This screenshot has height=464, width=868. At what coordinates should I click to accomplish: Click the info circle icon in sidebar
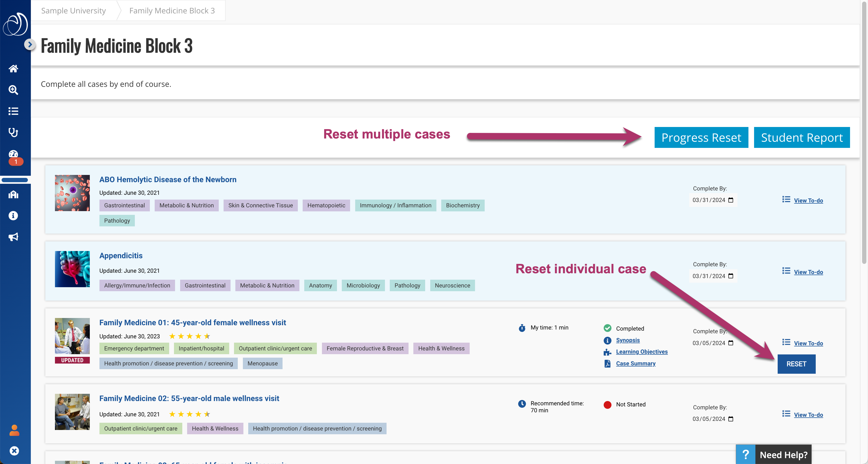[13, 215]
